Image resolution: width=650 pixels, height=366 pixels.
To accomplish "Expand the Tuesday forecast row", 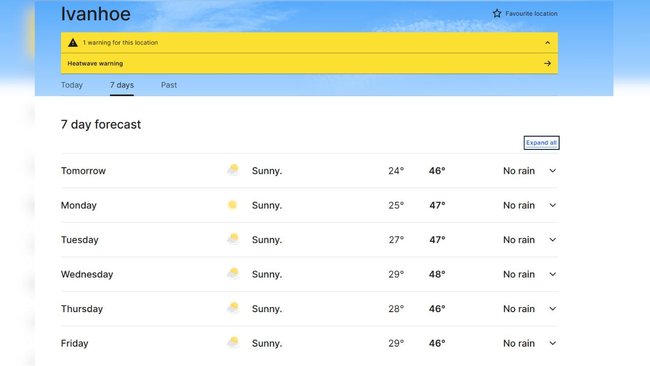I will click(553, 240).
